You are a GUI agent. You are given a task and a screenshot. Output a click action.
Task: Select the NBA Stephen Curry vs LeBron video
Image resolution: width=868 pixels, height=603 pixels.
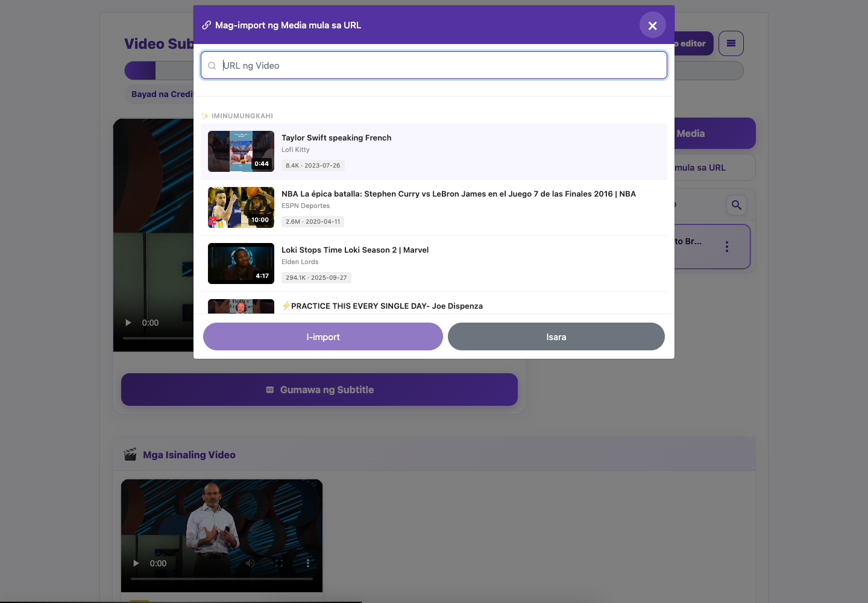[434, 207]
